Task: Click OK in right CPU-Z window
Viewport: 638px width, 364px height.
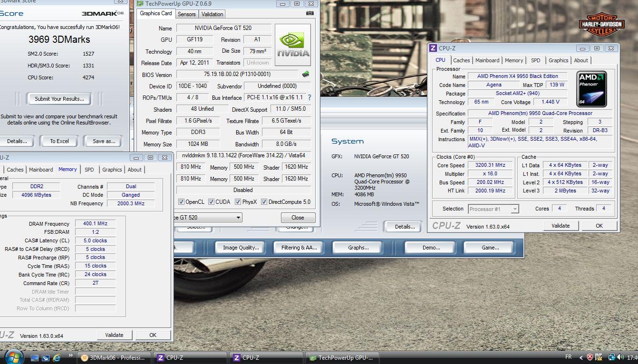Action: tap(599, 226)
